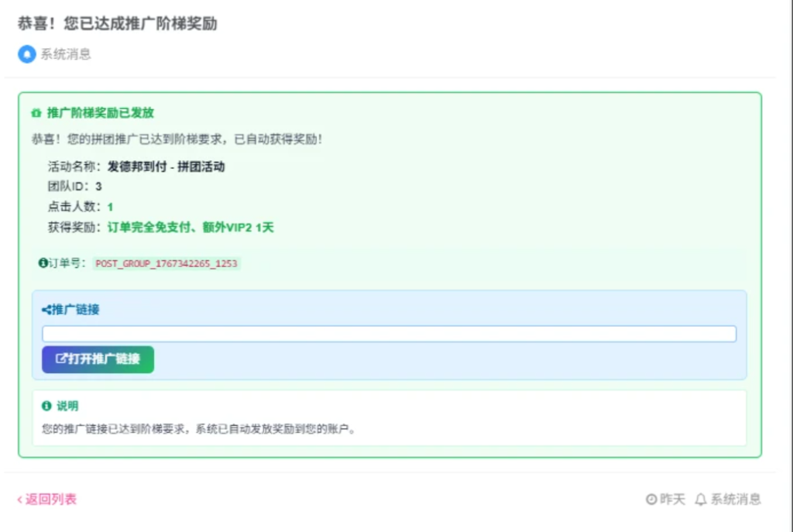
Task: Click the headline 恭喜！您已达成推广阶梯奖励
Action: pos(118,24)
